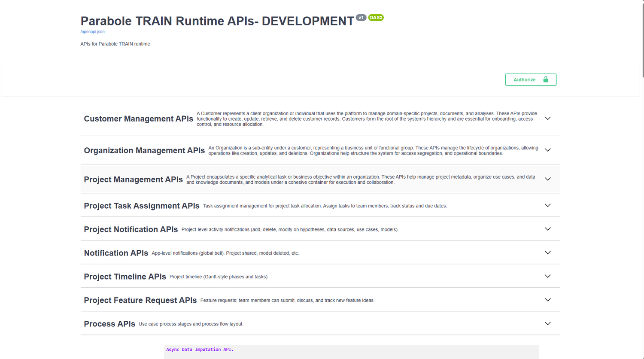Click 'A Project encapsulates' description text
This screenshot has height=359, width=644.
[361, 179]
